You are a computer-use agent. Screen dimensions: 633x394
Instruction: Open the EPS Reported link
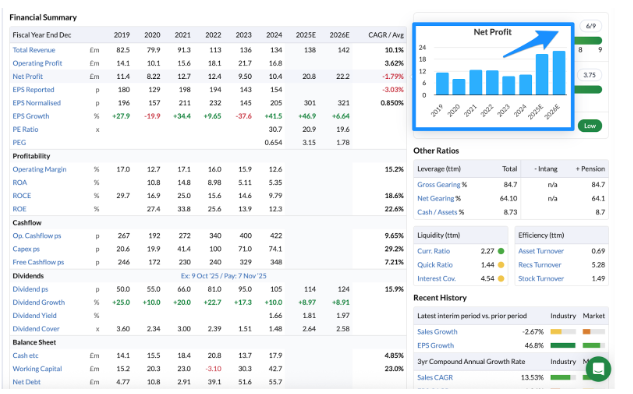point(33,90)
